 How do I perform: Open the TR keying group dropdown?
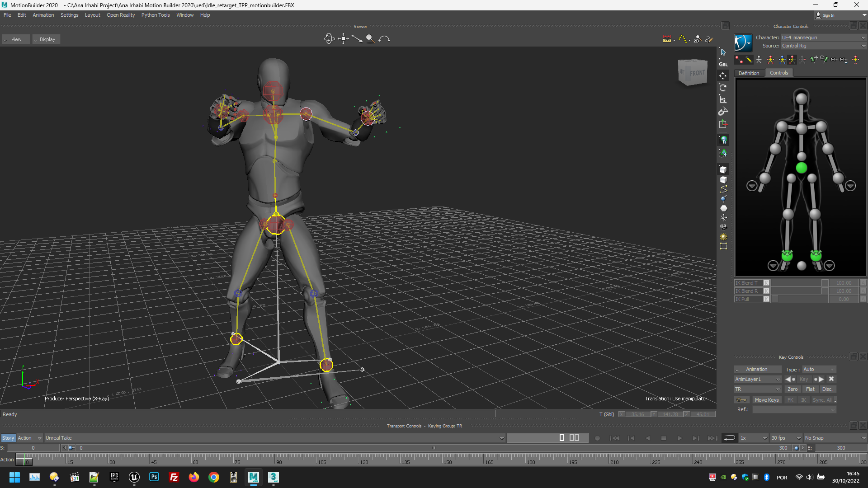click(758, 389)
